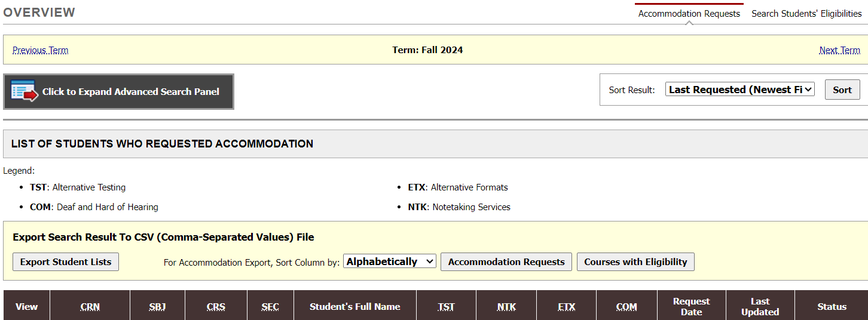Export Accommodation Requests to CSV
Screen dimensions: 868x320
tap(506, 262)
